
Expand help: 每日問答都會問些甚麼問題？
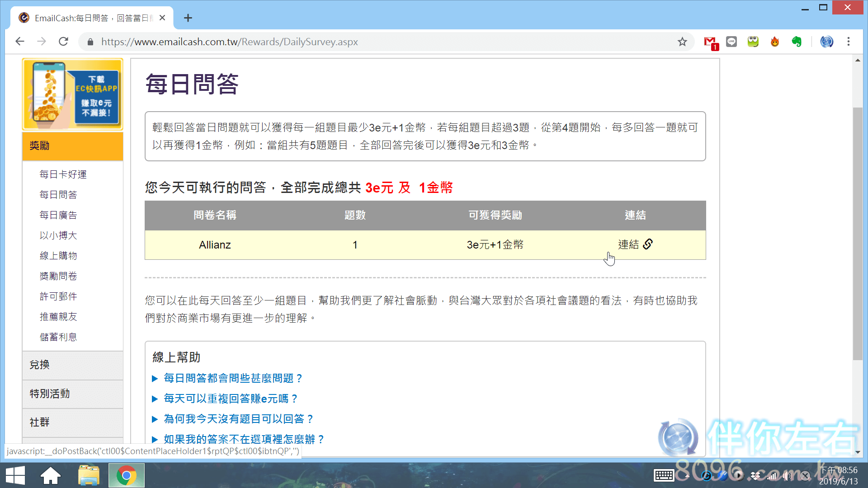233,378
